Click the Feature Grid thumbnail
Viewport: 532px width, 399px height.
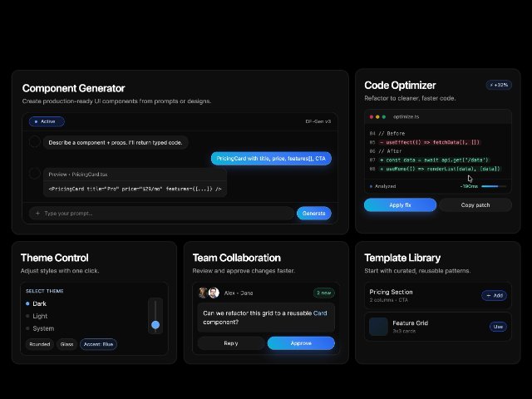(x=378, y=327)
